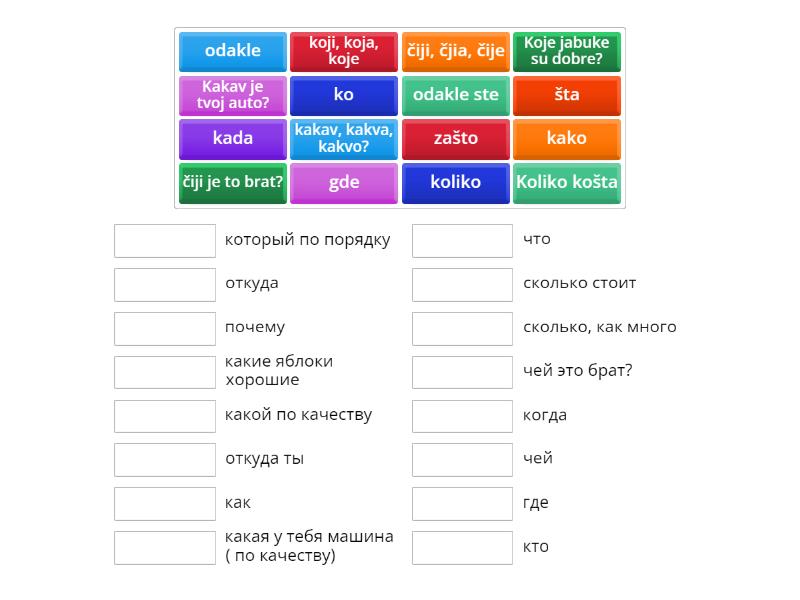Select the purple "kada" tile
800x600 pixels.
[x=232, y=139]
